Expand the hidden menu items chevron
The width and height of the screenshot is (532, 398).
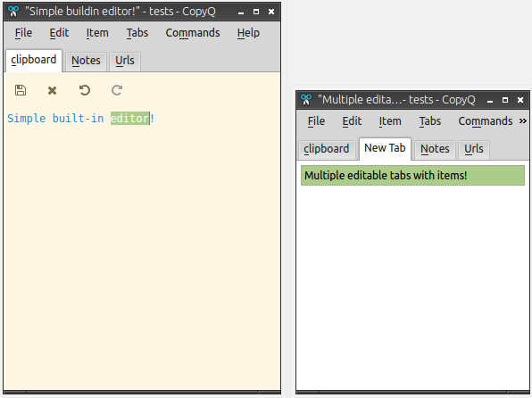pyautogui.click(x=523, y=121)
